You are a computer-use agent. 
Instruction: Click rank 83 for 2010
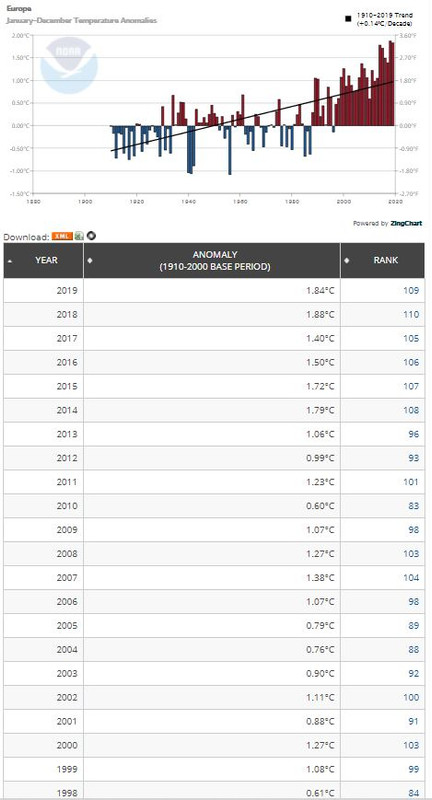(x=414, y=506)
